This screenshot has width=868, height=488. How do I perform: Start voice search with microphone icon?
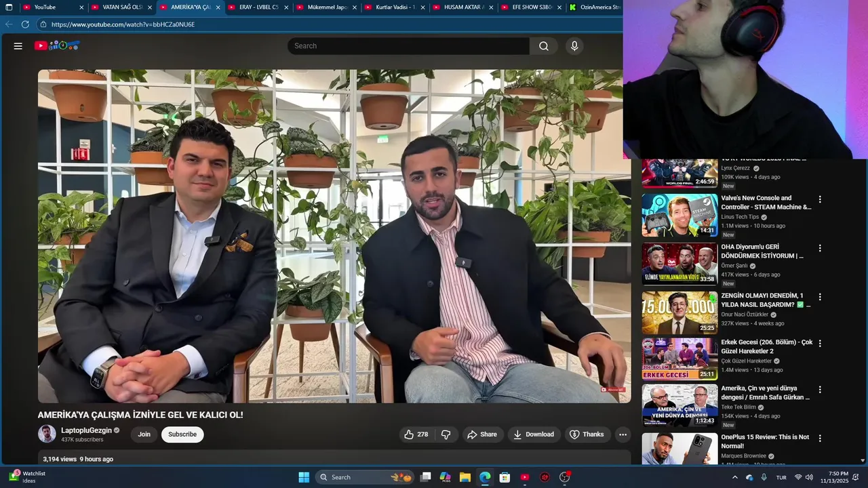pyautogui.click(x=574, y=46)
